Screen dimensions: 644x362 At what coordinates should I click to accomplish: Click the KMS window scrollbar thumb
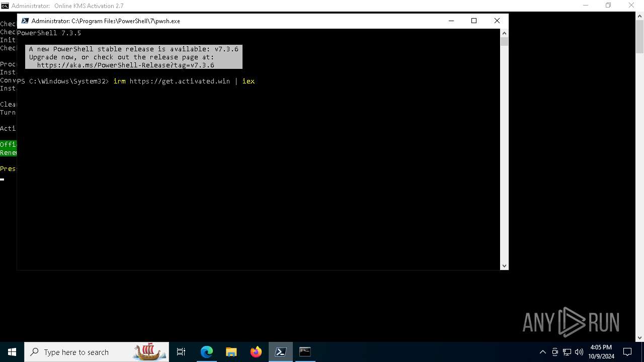(x=639, y=36)
